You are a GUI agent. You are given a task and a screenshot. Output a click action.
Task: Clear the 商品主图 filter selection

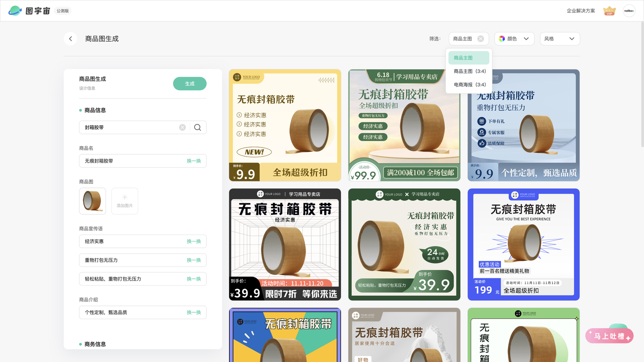click(480, 39)
